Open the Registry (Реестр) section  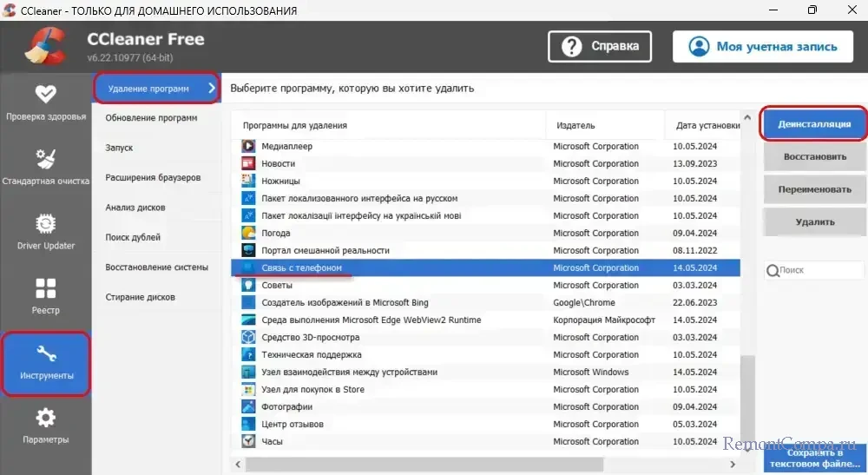point(45,295)
